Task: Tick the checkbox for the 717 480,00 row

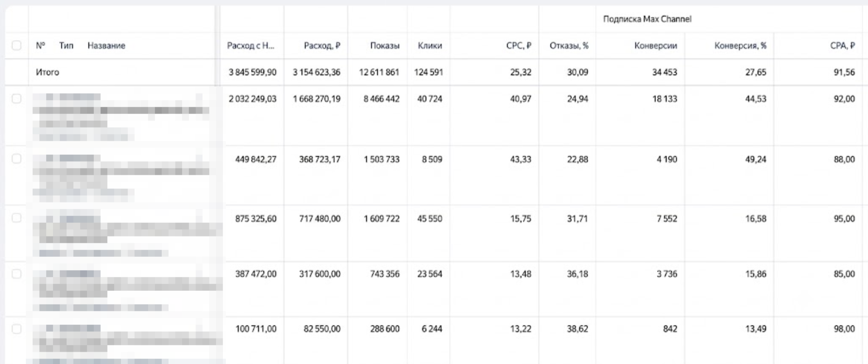Action: 17,218
